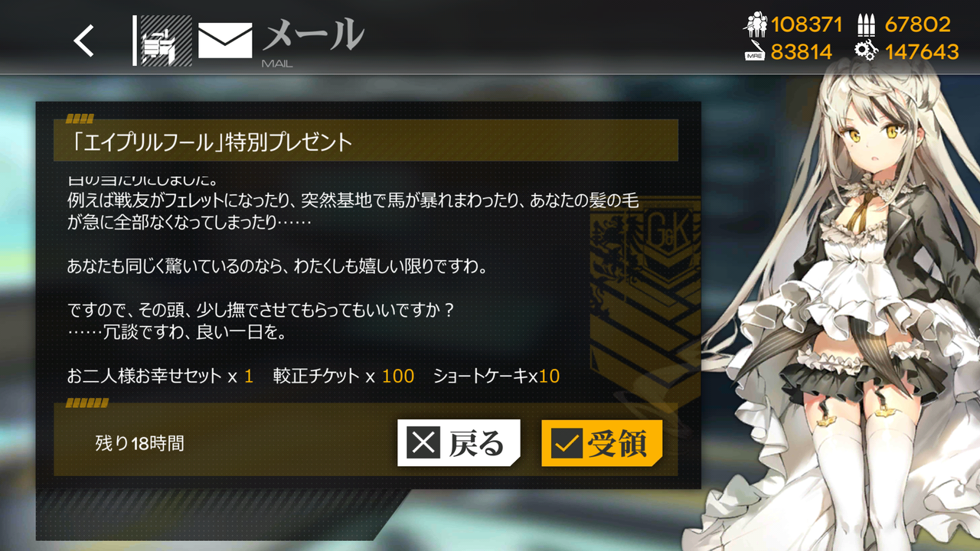This screenshot has width=980, height=551.
Task: Tap the 残り18時間 remaining time label
Action: 139,443
